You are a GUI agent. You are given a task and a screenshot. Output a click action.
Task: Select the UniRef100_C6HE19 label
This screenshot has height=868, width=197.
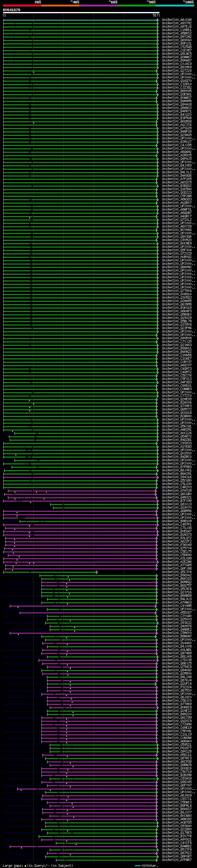point(177,728)
